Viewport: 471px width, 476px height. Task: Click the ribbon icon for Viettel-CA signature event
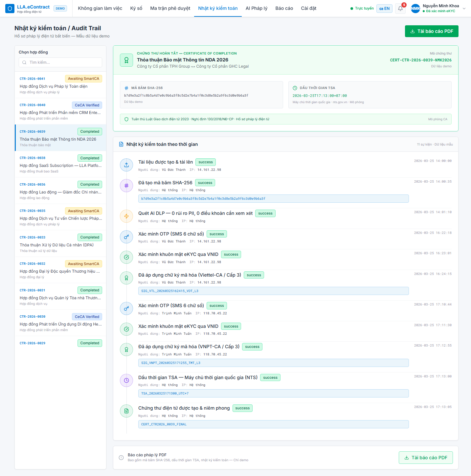pos(126,278)
